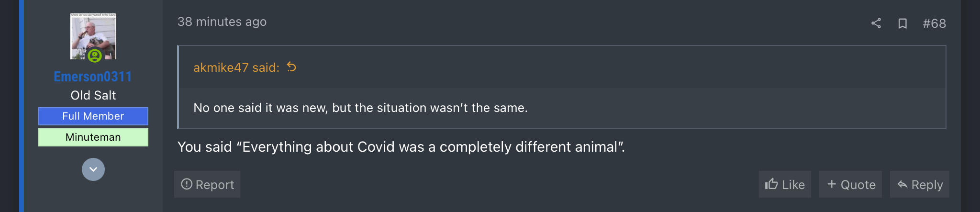Open Emerson0311's profile from the username

93,77
